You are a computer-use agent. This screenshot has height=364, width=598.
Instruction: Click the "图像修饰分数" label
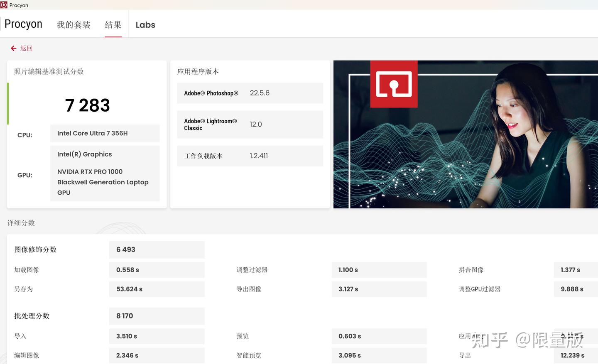coord(35,249)
